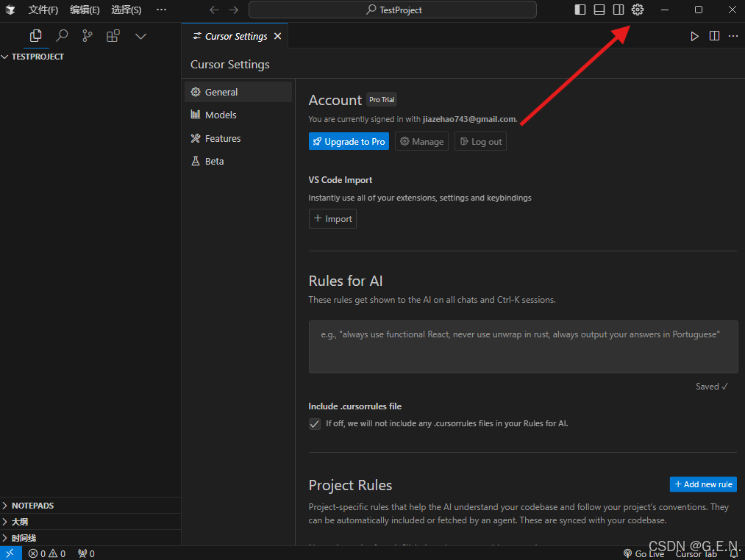The image size is (745, 560).
Task: Click the Saved status text
Action: (x=711, y=387)
